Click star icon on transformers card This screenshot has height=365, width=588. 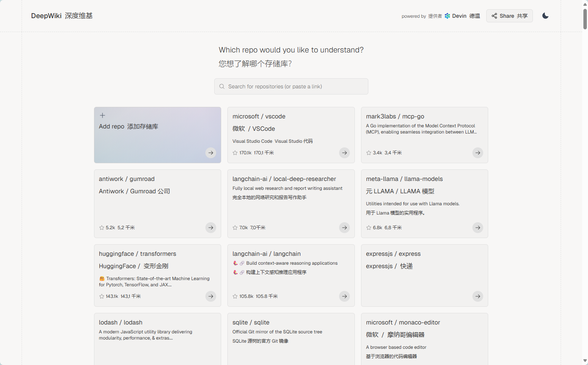point(102,296)
